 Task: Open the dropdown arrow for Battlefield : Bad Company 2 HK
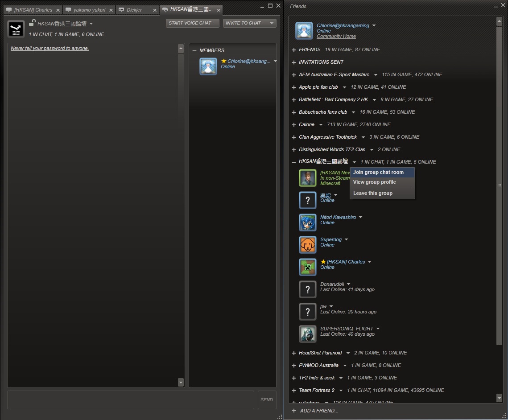tap(374, 100)
